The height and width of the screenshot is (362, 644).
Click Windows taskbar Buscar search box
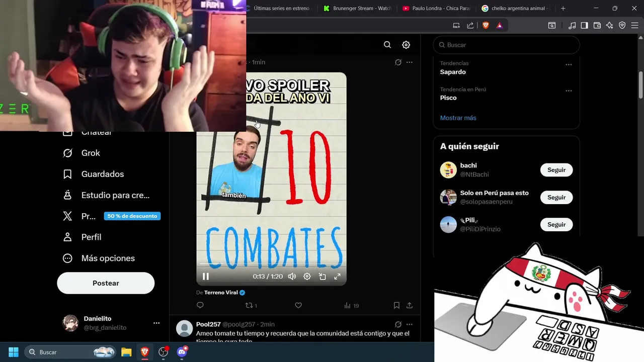[70, 352]
